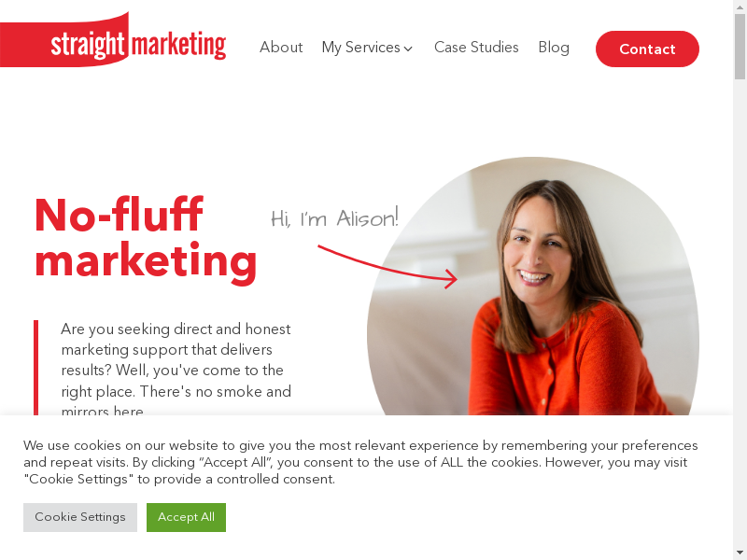Image resolution: width=747 pixels, height=560 pixels.
Task: Click the cookie consent notice text
Action: pyautogui.click(x=360, y=462)
